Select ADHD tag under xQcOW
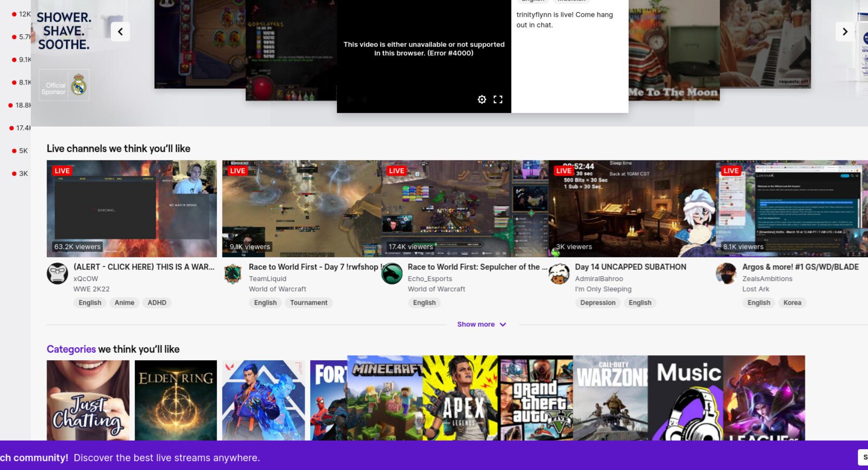Image resolution: width=868 pixels, height=470 pixels. 157,302
